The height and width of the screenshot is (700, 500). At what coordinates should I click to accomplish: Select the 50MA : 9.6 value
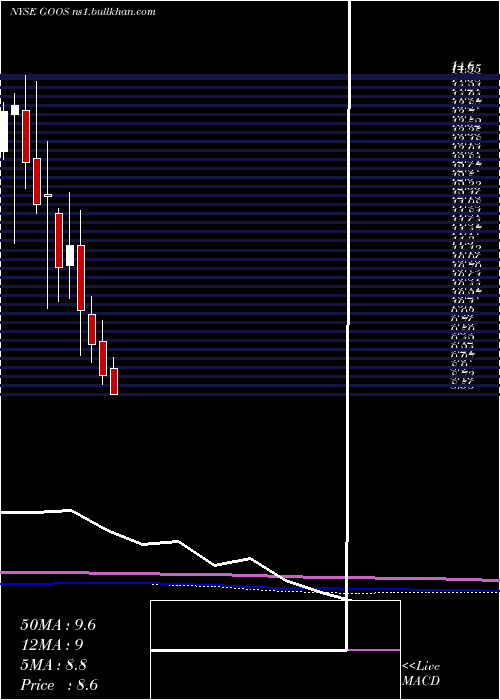pos(58,625)
